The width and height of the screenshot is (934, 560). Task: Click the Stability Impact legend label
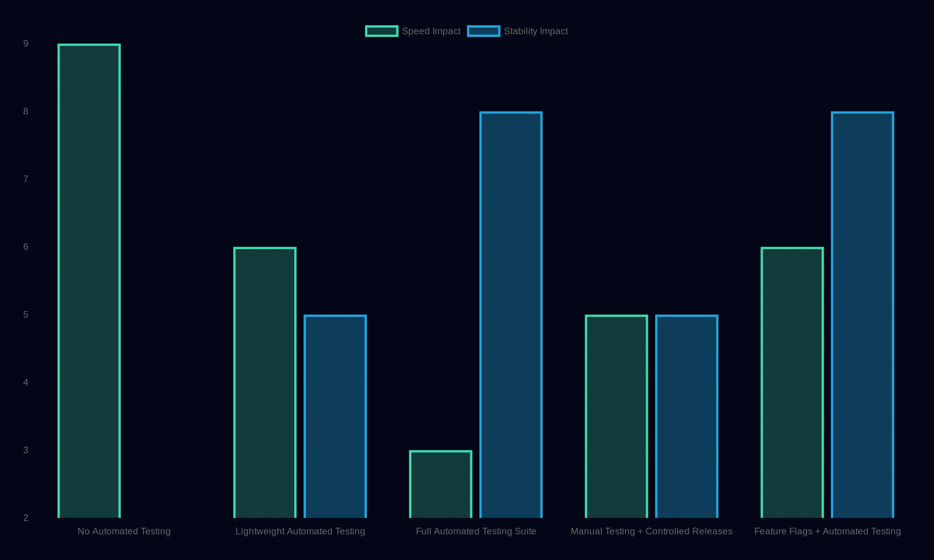coord(536,31)
